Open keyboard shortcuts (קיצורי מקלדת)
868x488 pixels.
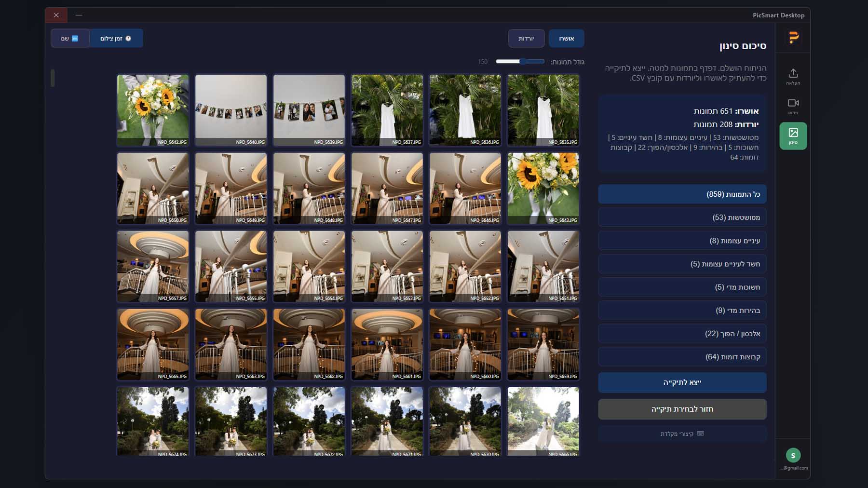pos(682,434)
